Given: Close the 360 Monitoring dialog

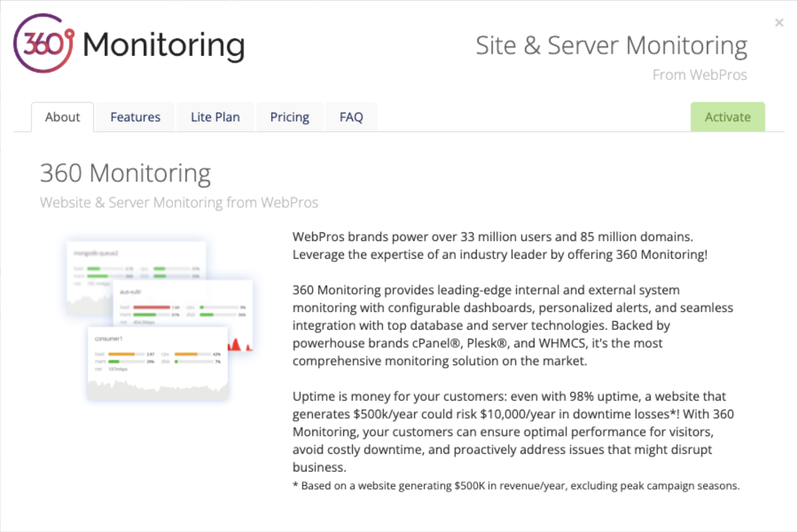Looking at the screenshot, I should pos(779,23).
